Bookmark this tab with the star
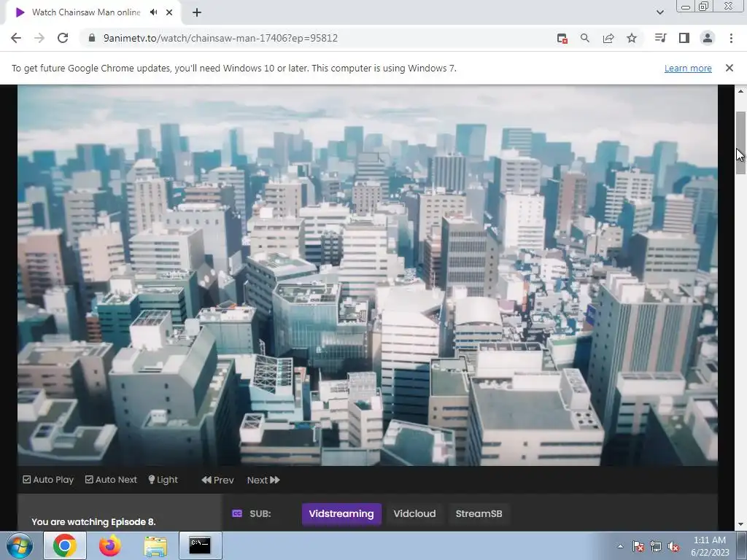Screen dimensions: 747x560 tap(632, 38)
